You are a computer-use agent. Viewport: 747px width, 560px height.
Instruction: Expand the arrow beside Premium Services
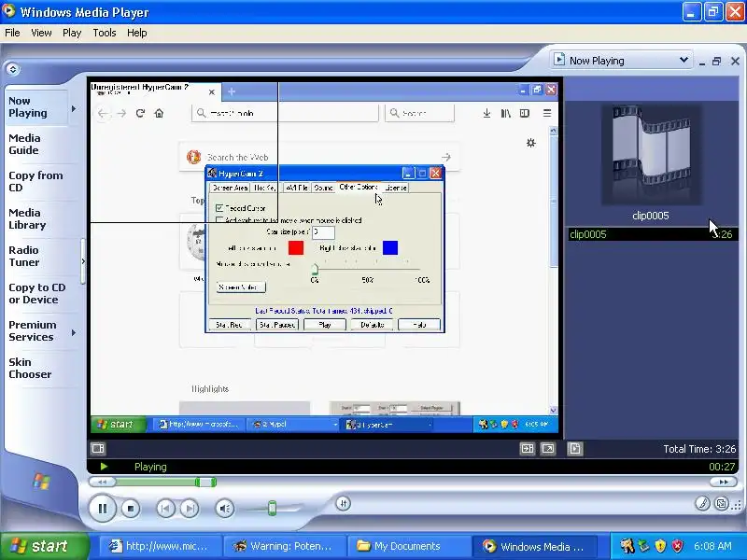(x=74, y=333)
